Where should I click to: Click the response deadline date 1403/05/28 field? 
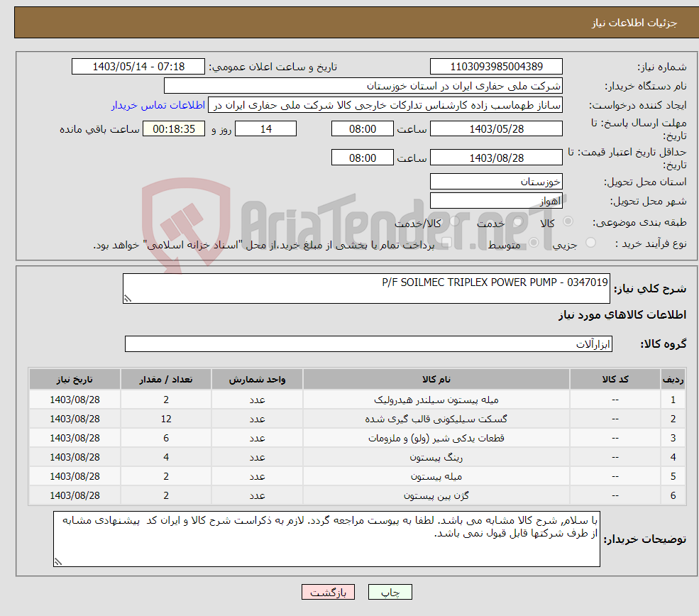[x=496, y=129]
